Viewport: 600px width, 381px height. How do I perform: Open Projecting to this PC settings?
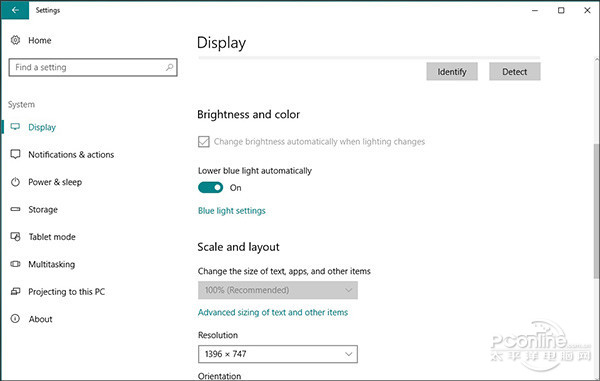coord(67,292)
